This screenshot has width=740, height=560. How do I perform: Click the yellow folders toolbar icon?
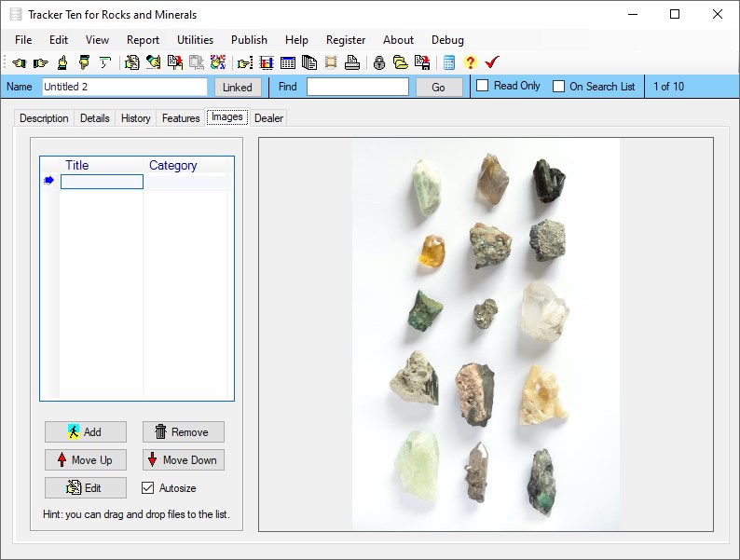[401, 62]
